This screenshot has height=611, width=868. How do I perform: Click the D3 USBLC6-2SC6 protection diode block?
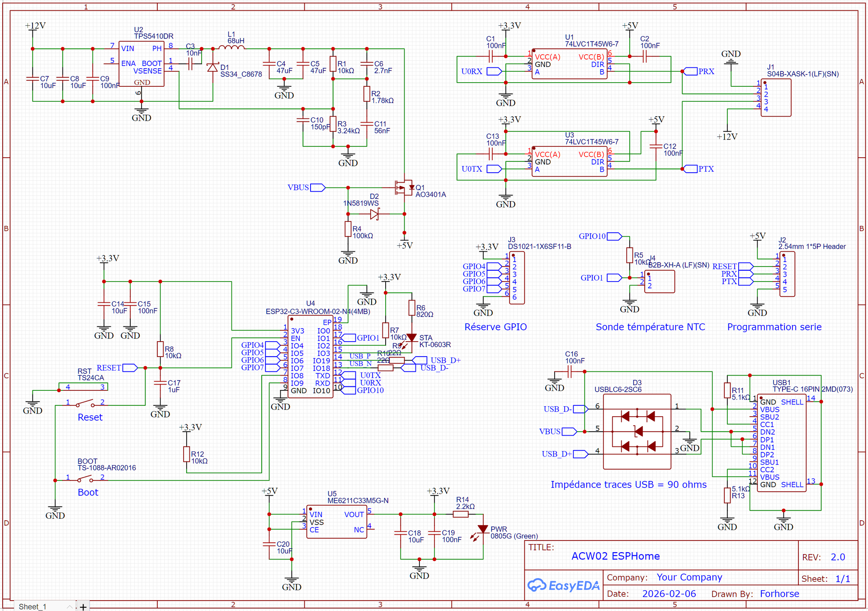637,431
